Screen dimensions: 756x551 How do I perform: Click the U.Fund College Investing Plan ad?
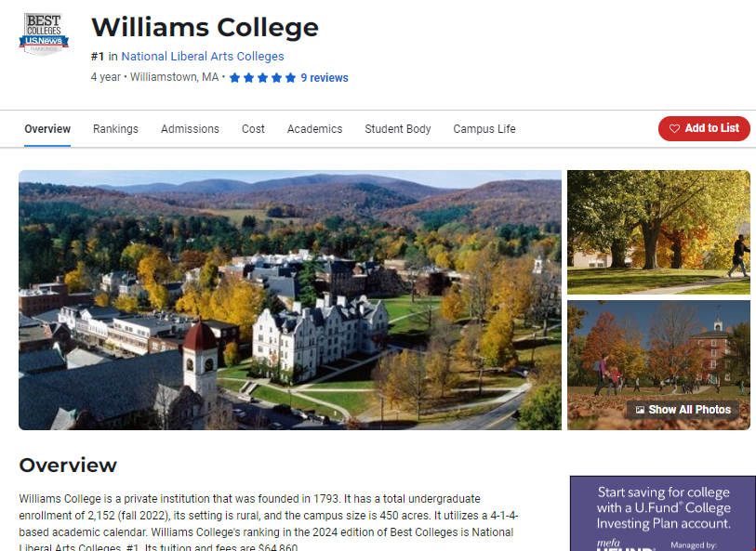tap(663, 514)
